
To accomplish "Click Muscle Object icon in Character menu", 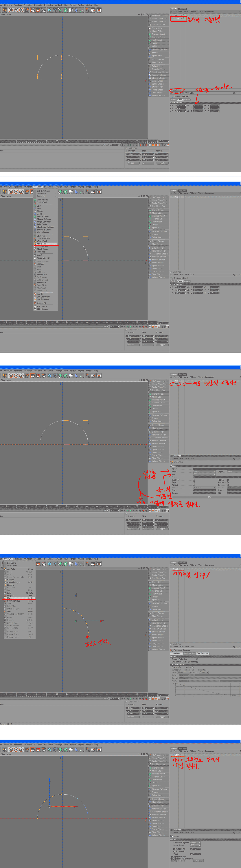I will (x=35, y=216).
